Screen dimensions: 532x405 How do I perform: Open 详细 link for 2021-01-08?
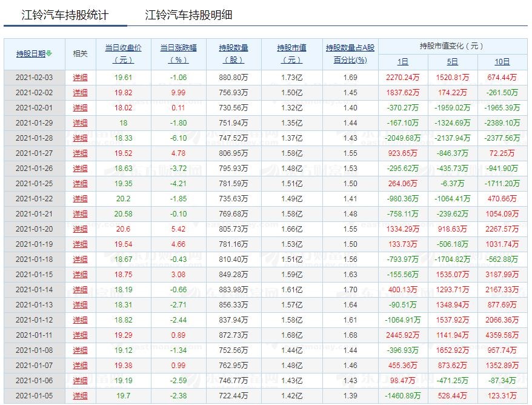(80, 350)
